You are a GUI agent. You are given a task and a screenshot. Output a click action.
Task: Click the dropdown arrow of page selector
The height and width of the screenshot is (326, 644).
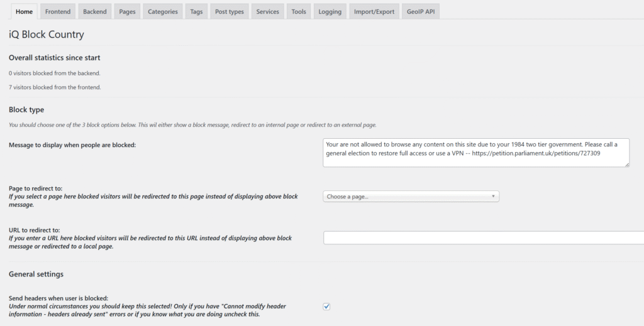[x=493, y=197]
